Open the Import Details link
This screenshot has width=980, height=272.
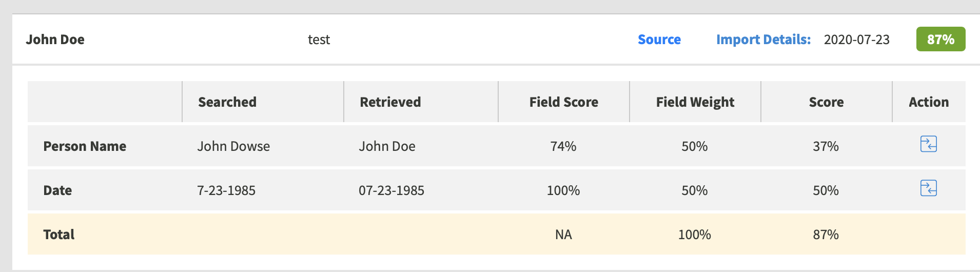click(x=763, y=40)
